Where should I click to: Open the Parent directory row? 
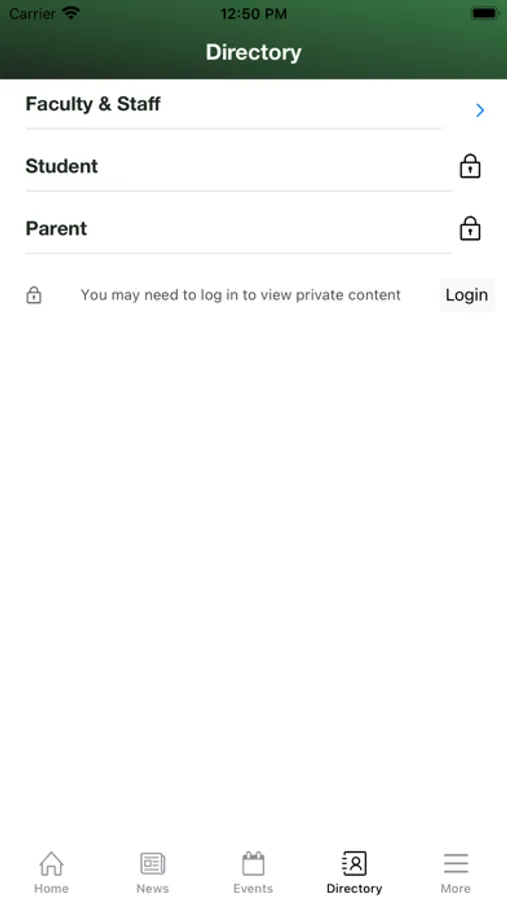[253, 228]
